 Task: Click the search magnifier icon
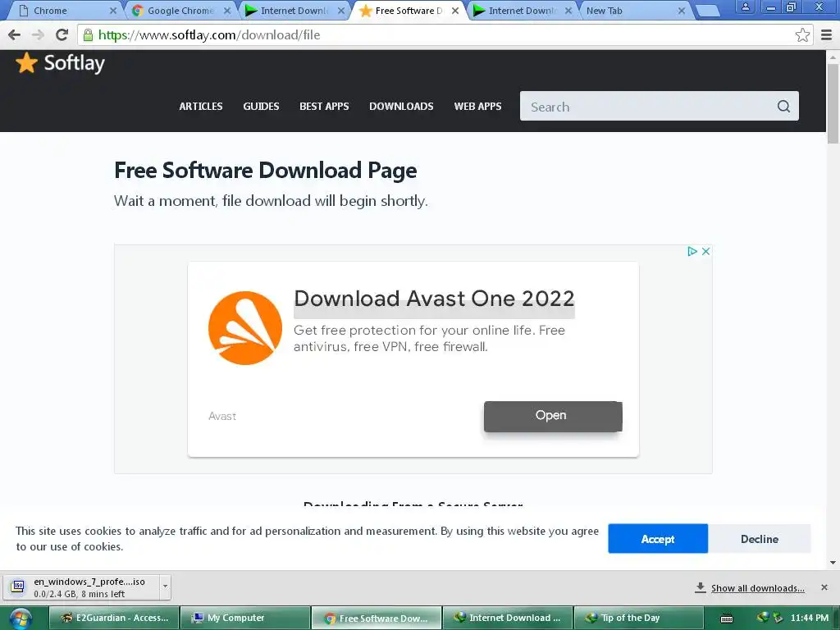click(x=783, y=106)
